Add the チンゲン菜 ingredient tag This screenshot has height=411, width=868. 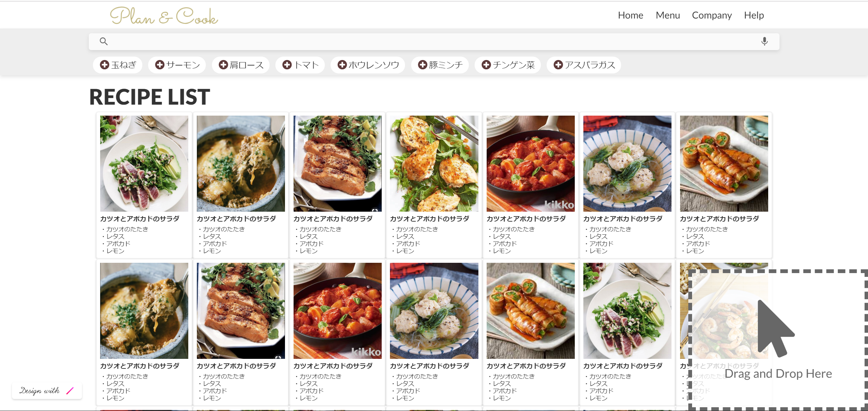[x=486, y=65]
